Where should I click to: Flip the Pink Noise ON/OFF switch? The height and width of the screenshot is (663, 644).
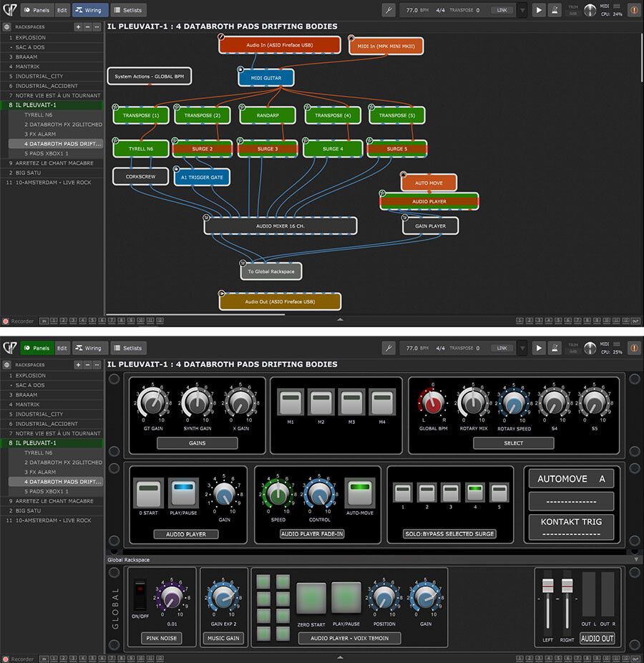(140, 595)
